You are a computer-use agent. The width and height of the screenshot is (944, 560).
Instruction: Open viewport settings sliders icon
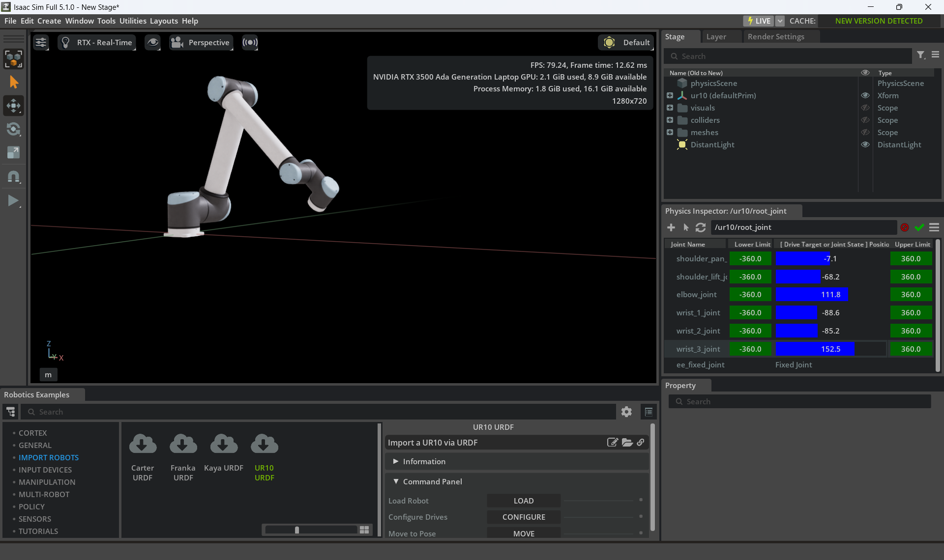pos(41,43)
